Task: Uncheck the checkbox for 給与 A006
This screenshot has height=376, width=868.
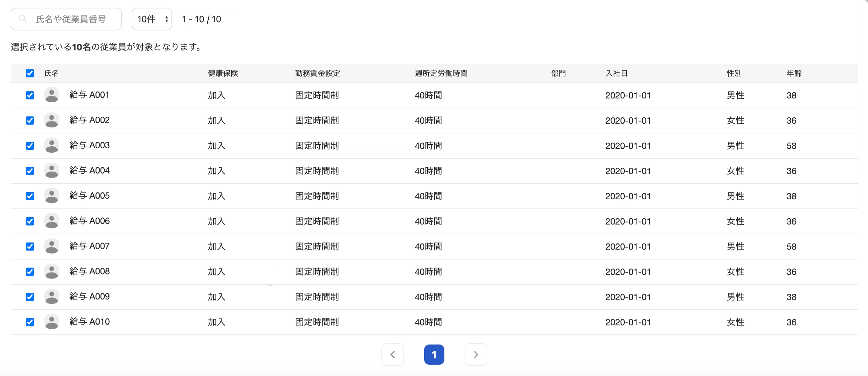Action: (x=30, y=221)
